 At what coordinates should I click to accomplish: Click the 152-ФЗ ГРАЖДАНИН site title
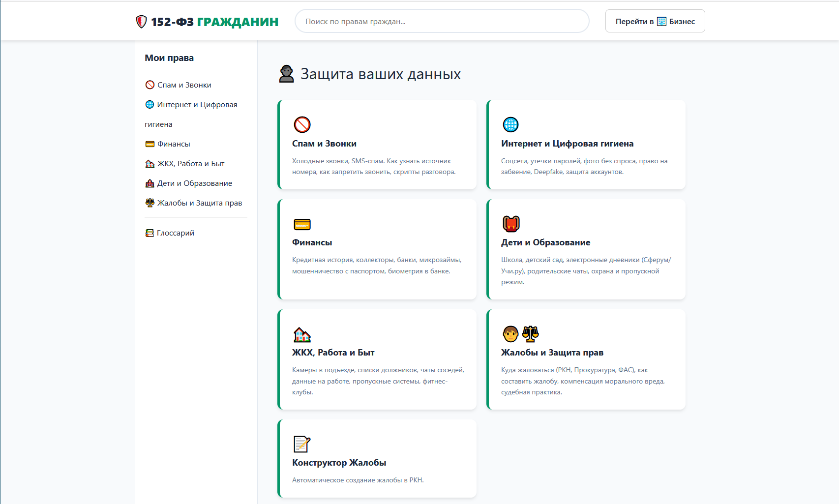click(x=214, y=22)
